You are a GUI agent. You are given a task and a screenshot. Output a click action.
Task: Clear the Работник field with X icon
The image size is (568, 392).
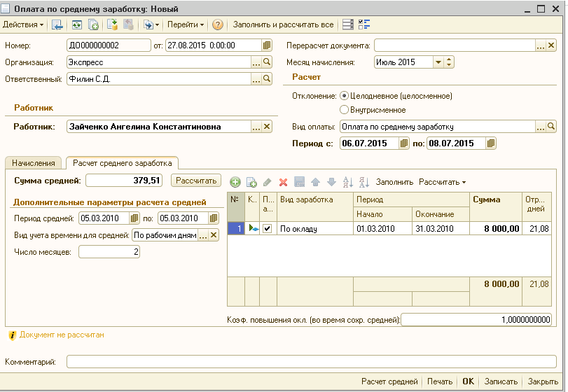(267, 127)
